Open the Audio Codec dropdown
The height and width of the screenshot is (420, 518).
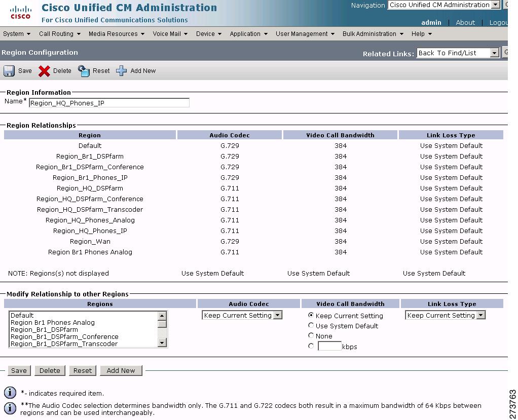point(242,315)
